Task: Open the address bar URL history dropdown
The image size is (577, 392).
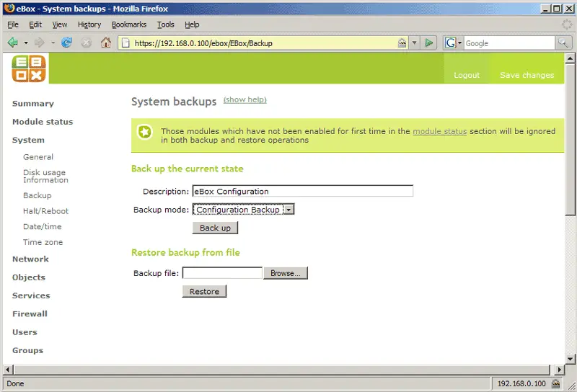Action: [414, 43]
